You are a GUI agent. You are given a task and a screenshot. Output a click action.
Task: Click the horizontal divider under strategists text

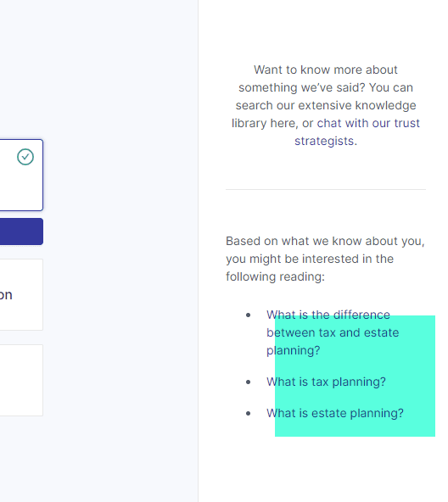coord(326,190)
